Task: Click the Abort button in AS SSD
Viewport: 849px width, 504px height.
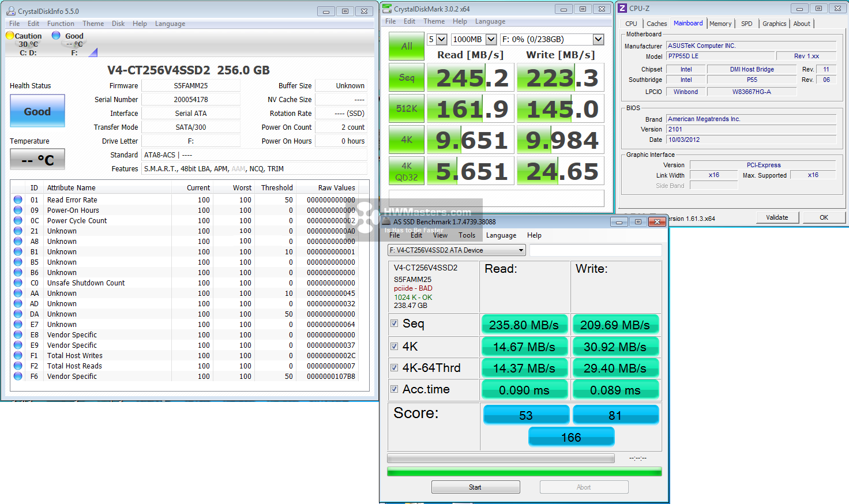Action: pyautogui.click(x=584, y=487)
